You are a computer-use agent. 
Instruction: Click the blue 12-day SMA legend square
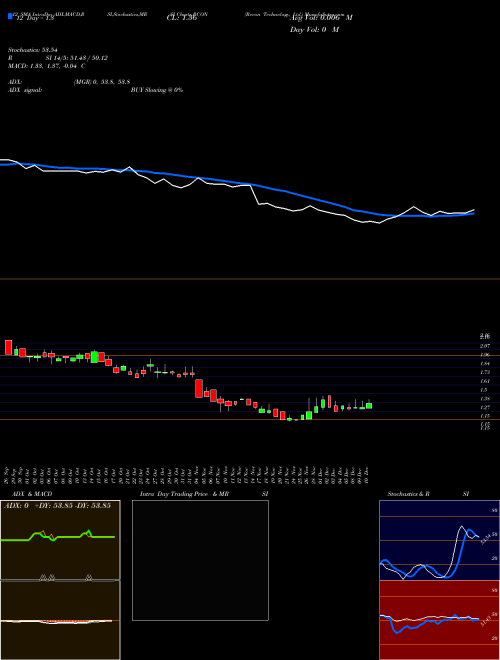click(x=10, y=16)
